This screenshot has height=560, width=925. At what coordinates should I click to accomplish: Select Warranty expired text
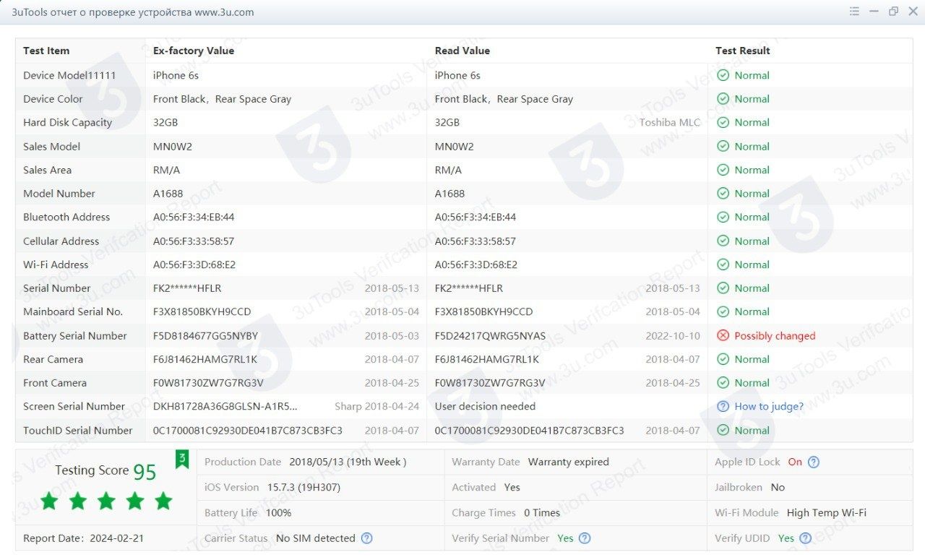(569, 462)
